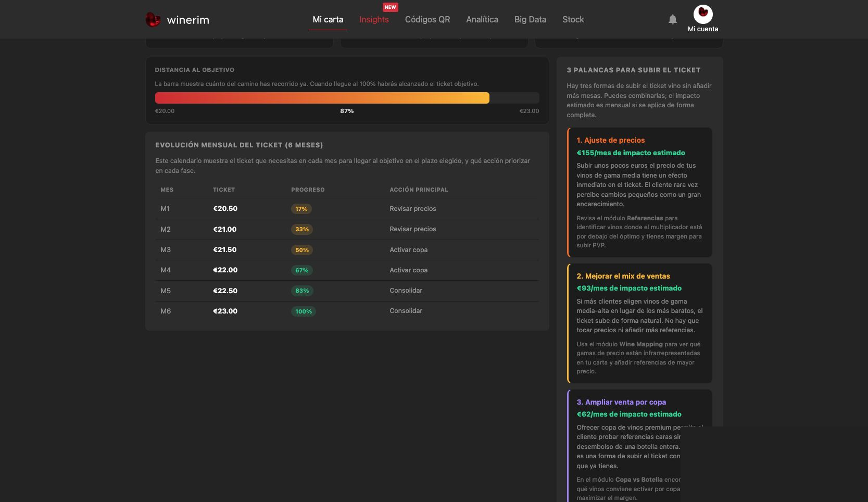Click the €23.00 target label under bar

529,111
